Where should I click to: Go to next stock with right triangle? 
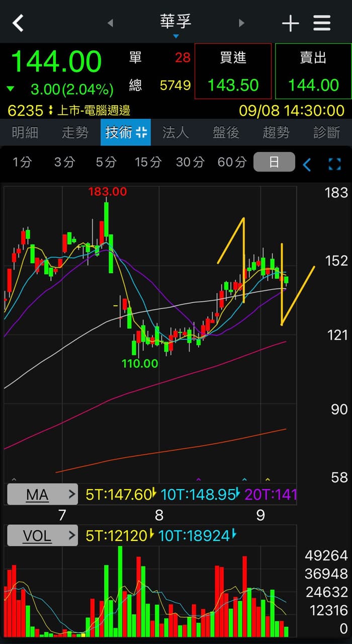click(241, 23)
